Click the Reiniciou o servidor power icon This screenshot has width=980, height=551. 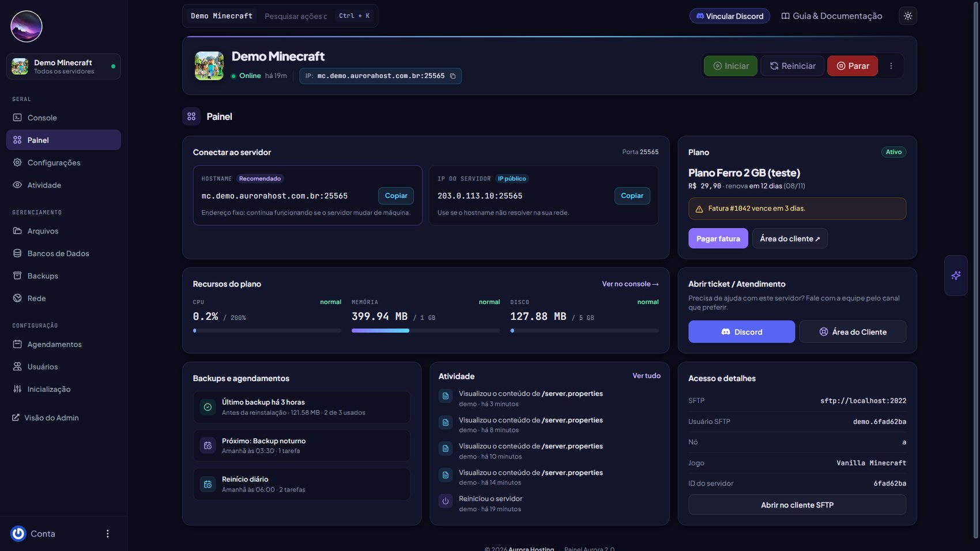[446, 501]
